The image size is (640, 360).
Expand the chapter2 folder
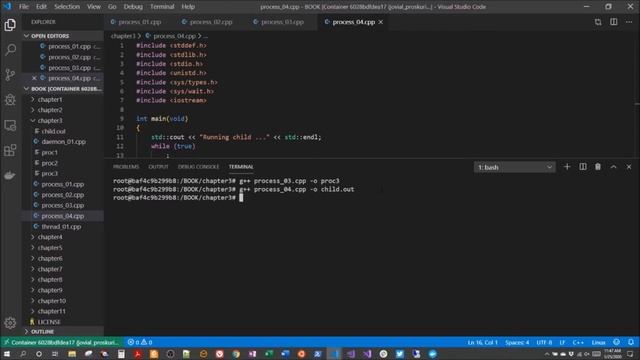tap(50, 110)
